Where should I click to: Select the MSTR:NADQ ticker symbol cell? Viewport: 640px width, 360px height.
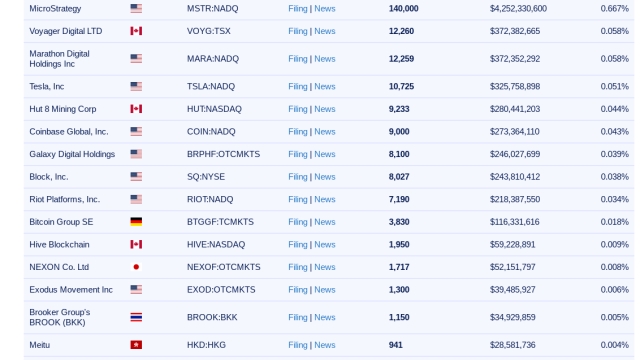tap(212, 9)
